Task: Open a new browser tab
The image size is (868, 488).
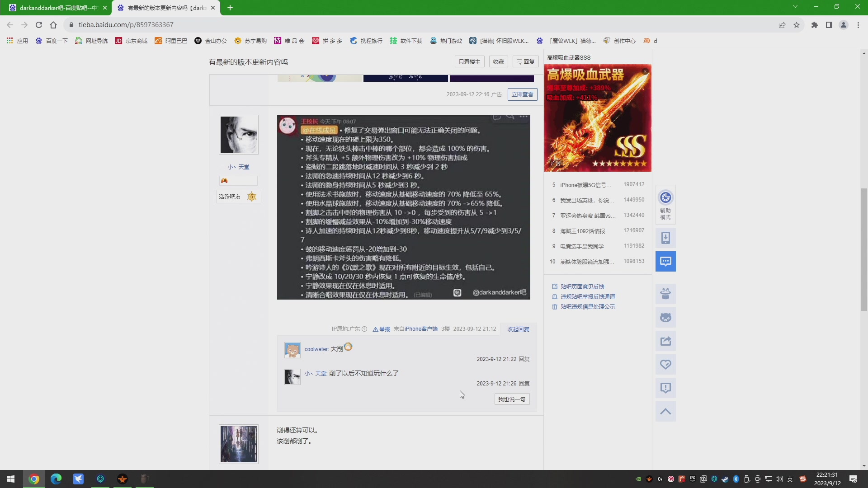Action: pyautogui.click(x=230, y=8)
